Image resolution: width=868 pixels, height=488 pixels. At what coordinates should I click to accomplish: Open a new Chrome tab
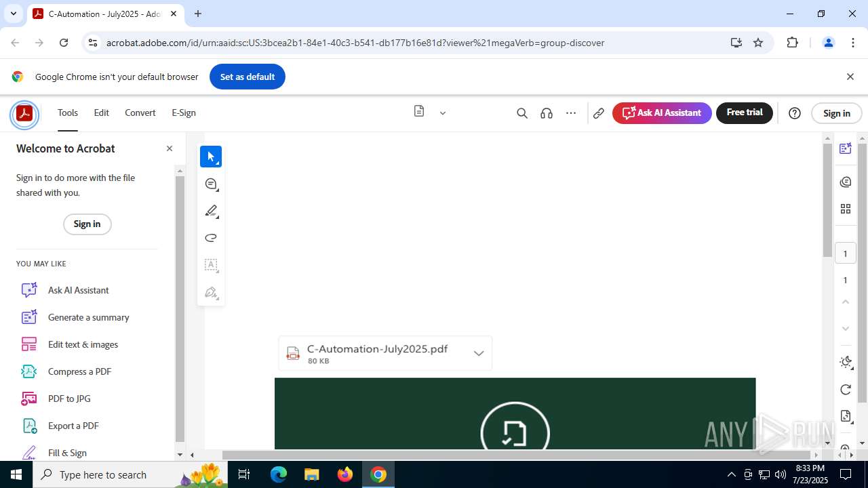pos(198,14)
